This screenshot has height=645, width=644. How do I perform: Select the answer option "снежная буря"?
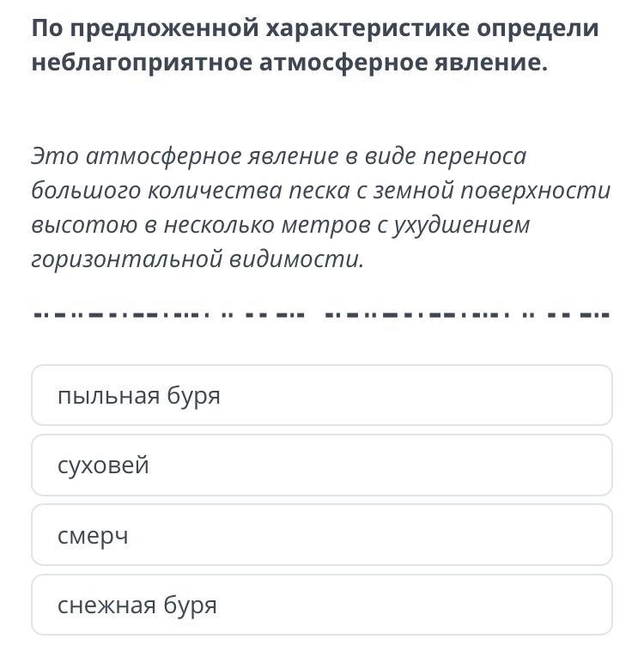click(321, 605)
